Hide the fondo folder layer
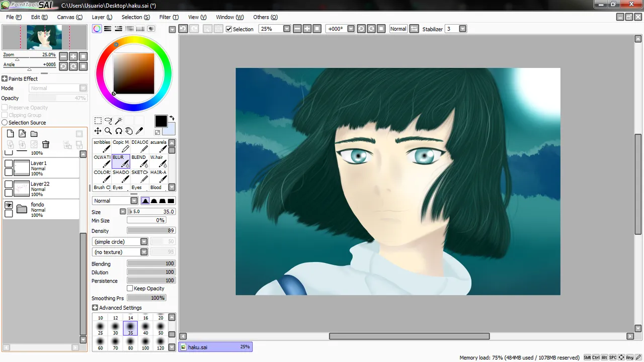This screenshot has width=644, height=362. click(x=9, y=205)
